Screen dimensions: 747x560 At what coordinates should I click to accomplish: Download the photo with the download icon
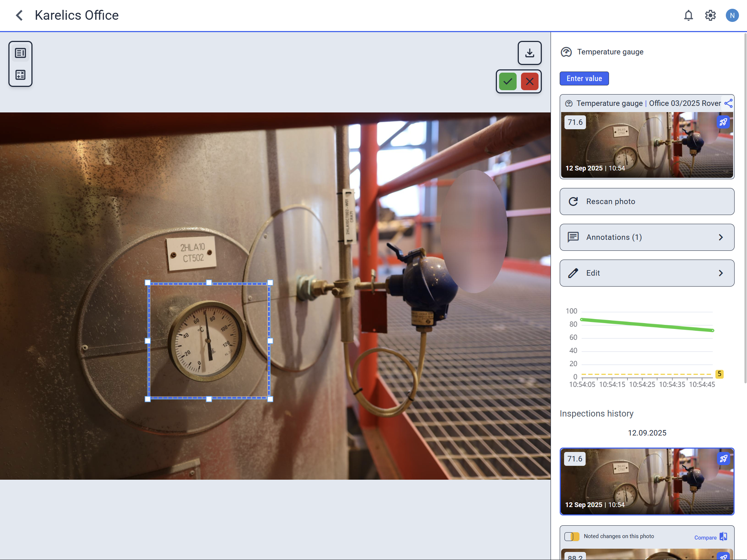[529, 53]
